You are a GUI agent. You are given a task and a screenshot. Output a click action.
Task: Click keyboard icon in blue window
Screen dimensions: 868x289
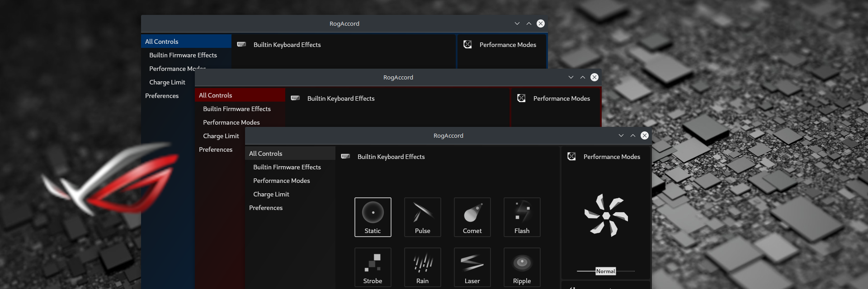[241, 44]
